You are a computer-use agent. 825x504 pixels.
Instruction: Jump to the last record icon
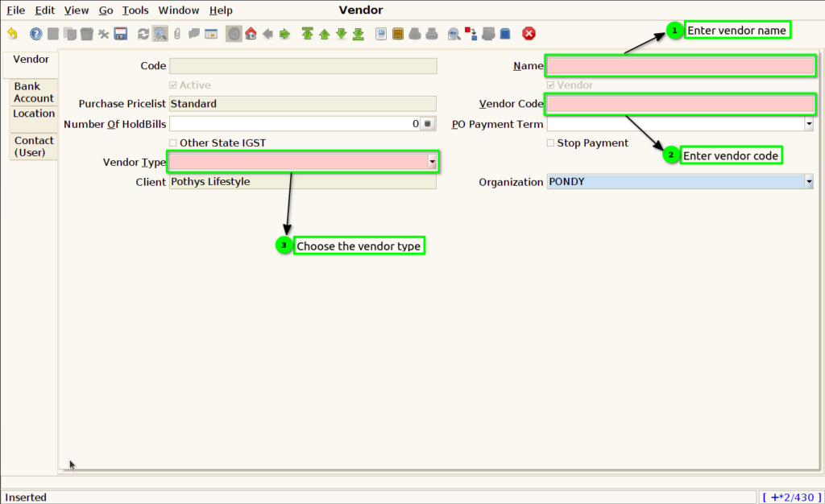coord(358,34)
